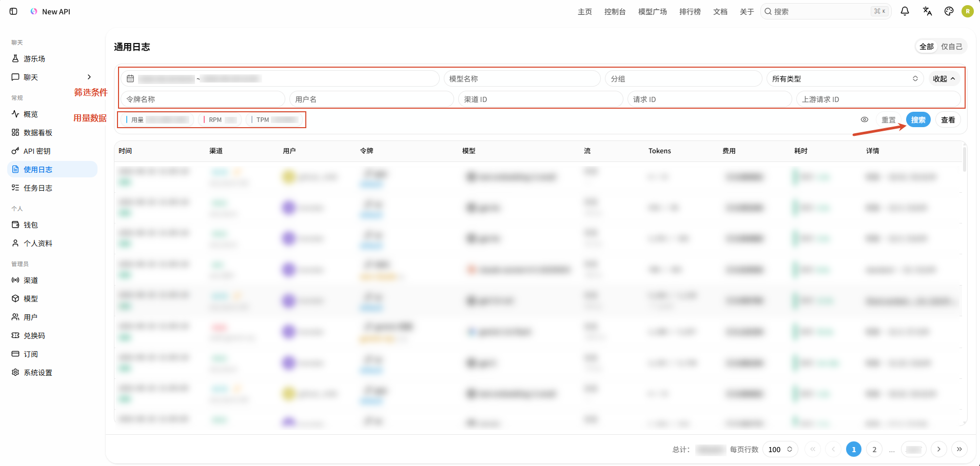Open 数据看板 in sidebar
The image size is (980, 466).
(x=52, y=133)
